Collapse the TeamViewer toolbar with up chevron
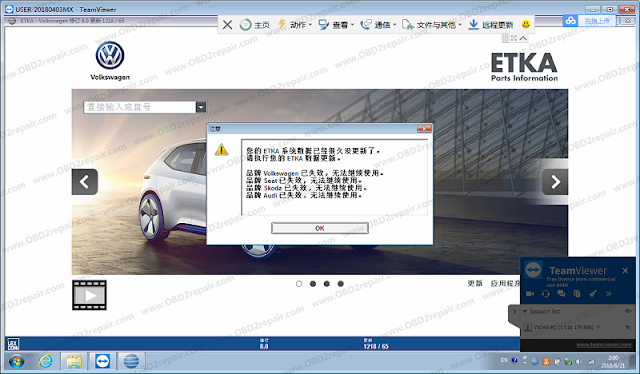The height and width of the screenshot is (374, 640). (x=523, y=38)
